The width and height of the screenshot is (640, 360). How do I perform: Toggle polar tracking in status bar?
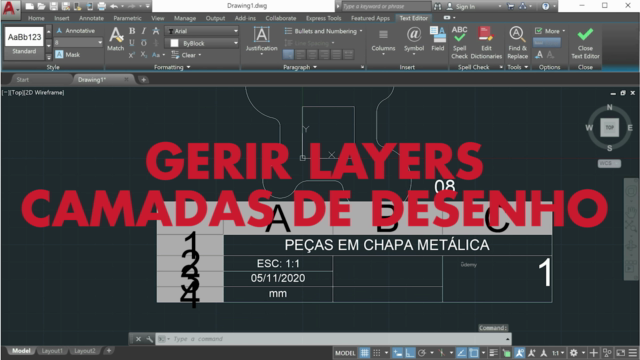pyautogui.click(x=422, y=353)
